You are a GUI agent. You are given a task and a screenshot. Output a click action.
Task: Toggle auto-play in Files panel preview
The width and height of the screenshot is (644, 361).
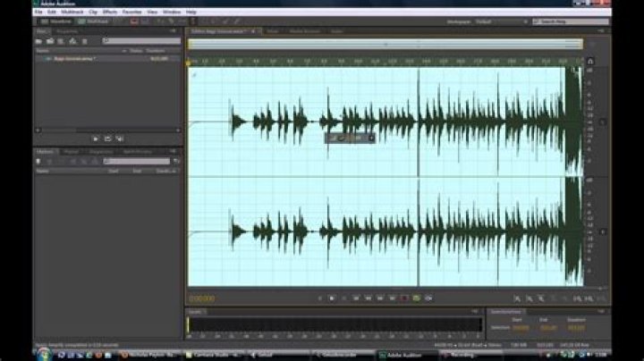click(x=120, y=139)
